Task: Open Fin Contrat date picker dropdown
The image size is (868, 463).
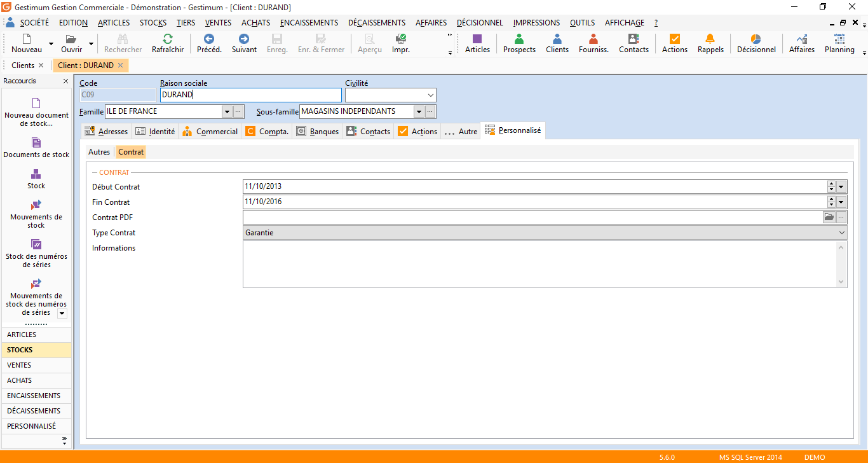Action: pyautogui.click(x=841, y=202)
